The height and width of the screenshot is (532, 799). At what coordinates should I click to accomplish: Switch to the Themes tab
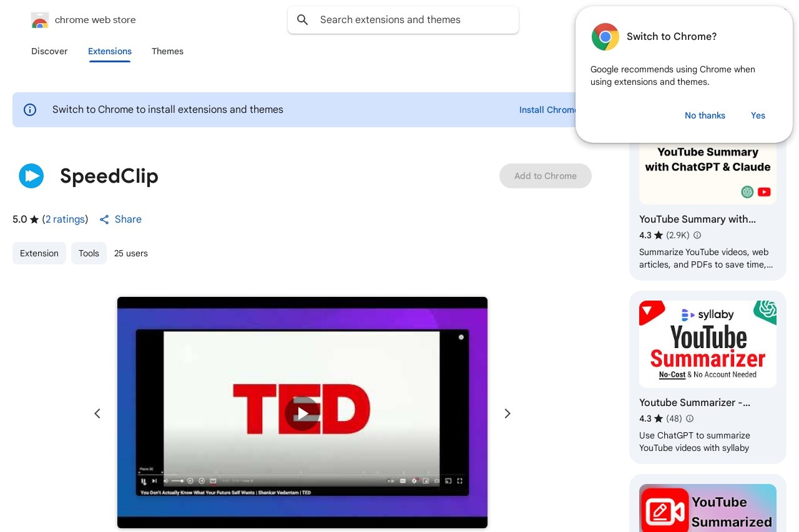[167, 51]
